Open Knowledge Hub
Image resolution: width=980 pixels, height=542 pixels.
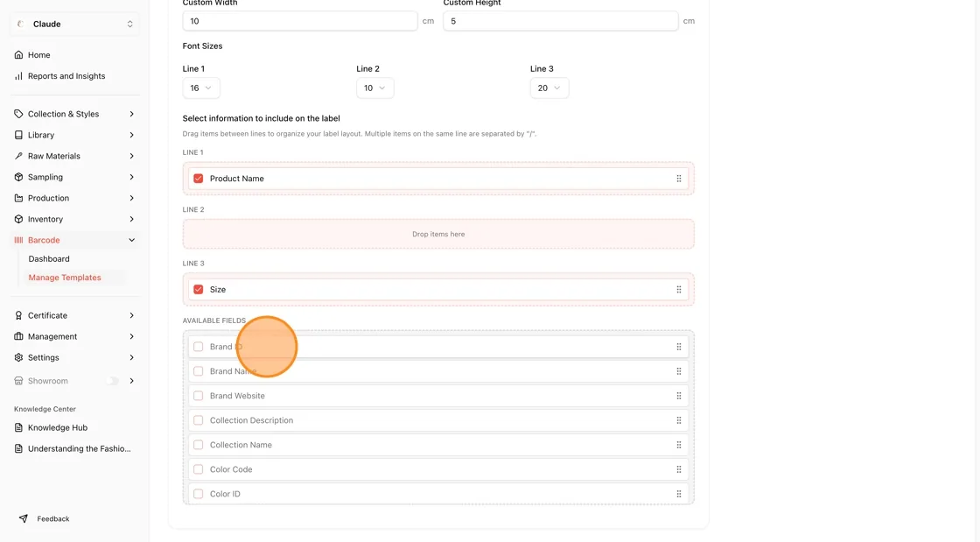58,427
